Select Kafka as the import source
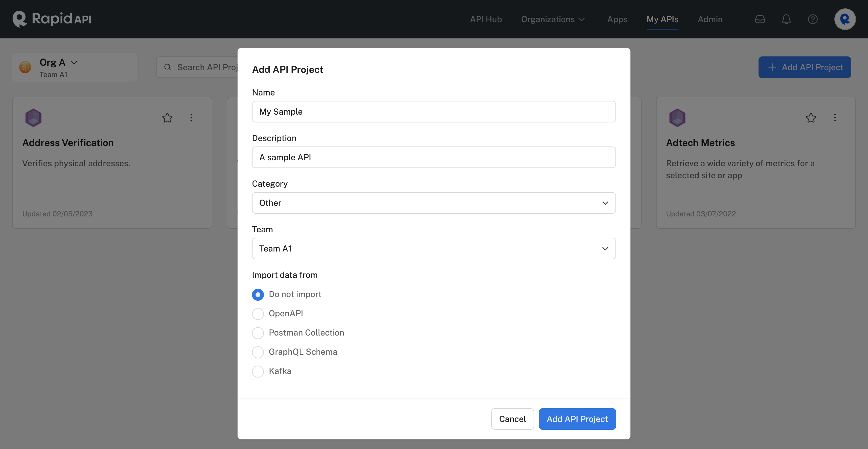868x449 pixels. [x=258, y=371]
